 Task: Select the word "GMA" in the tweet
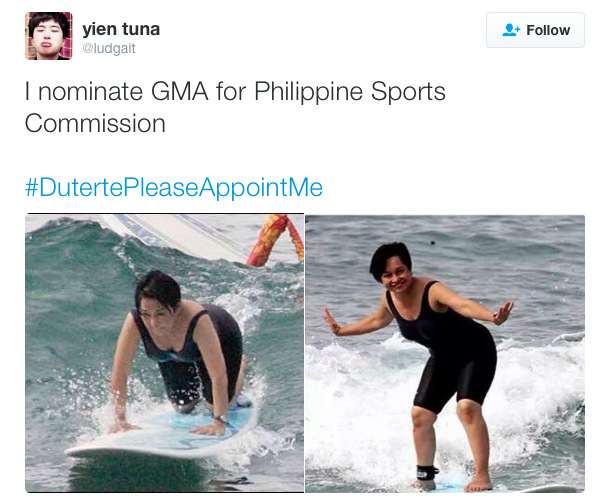(x=180, y=92)
